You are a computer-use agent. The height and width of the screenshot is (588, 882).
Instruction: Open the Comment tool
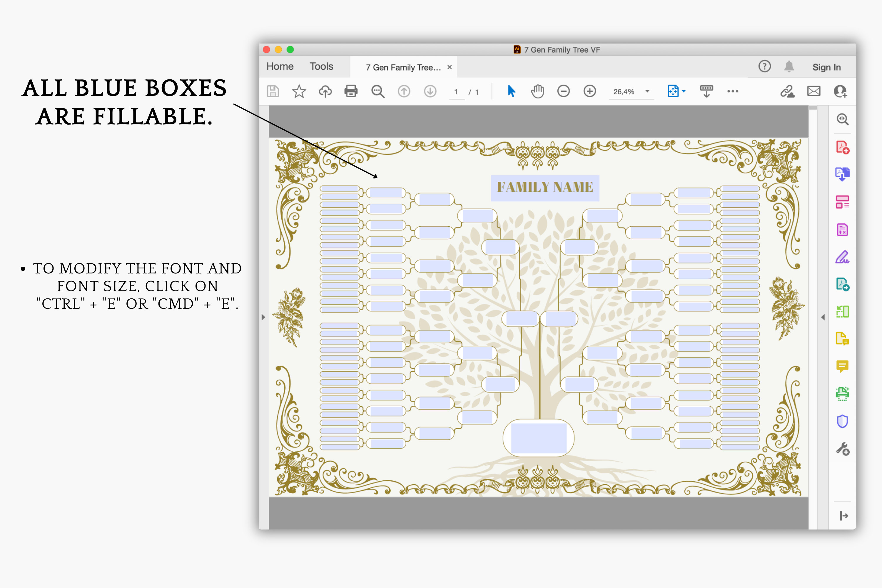[842, 367]
